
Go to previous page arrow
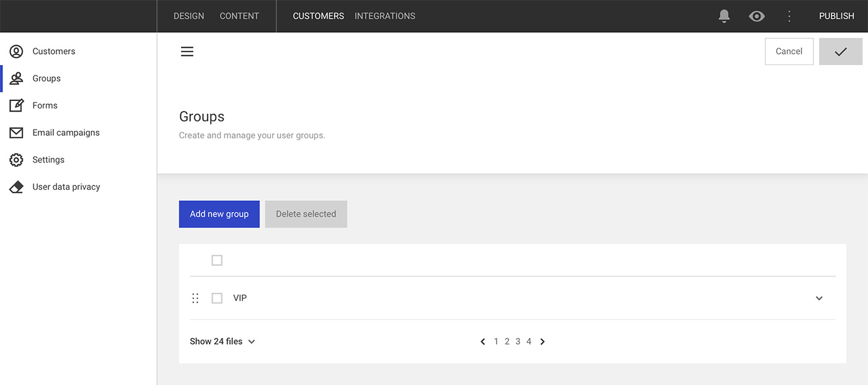pos(483,342)
